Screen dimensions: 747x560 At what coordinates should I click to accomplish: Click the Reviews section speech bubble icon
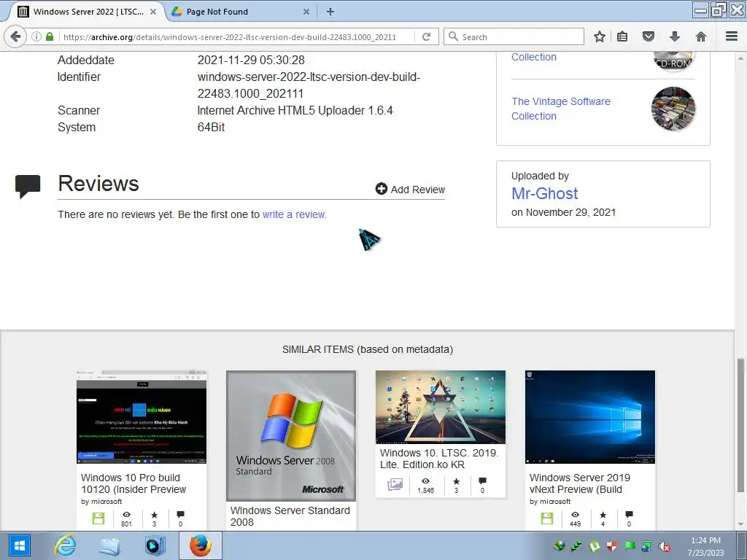pos(28,186)
